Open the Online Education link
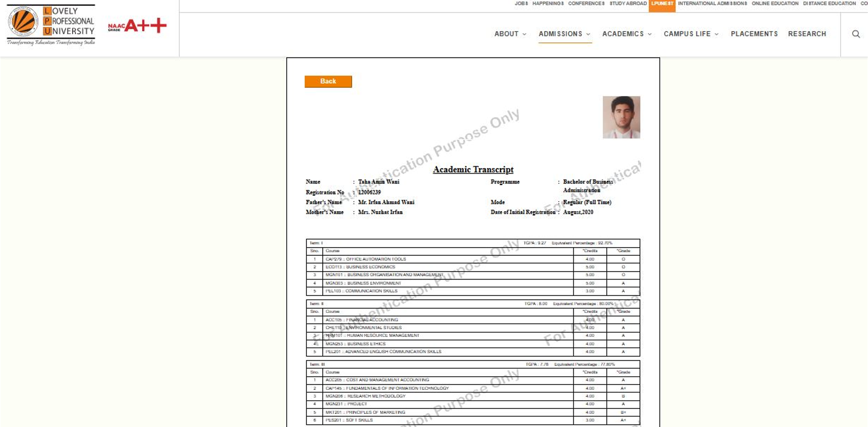This screenshot has width=868, height=427. point(775,4)
